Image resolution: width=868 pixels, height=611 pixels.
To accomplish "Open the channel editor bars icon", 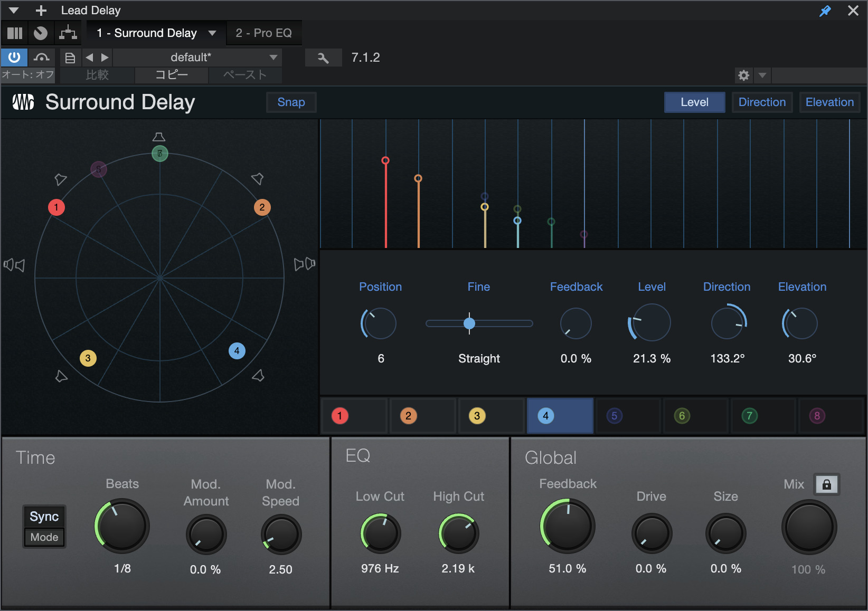I will point(15,33).
